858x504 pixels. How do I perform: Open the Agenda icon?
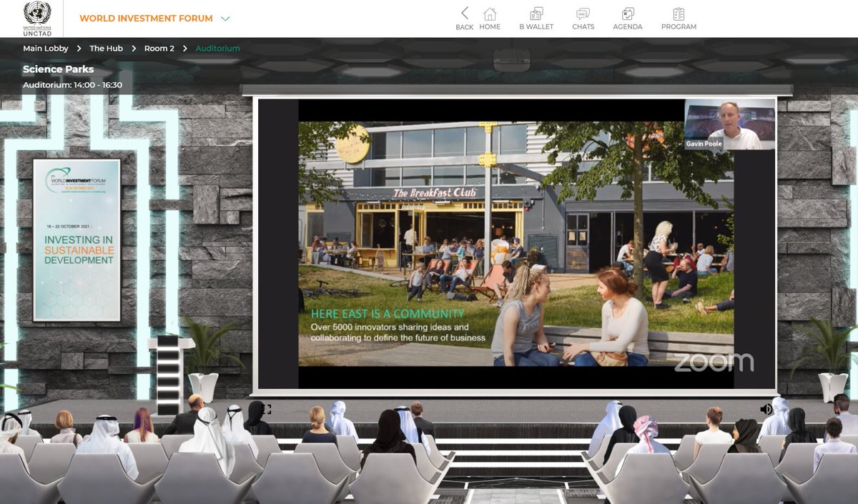[628, 18]
